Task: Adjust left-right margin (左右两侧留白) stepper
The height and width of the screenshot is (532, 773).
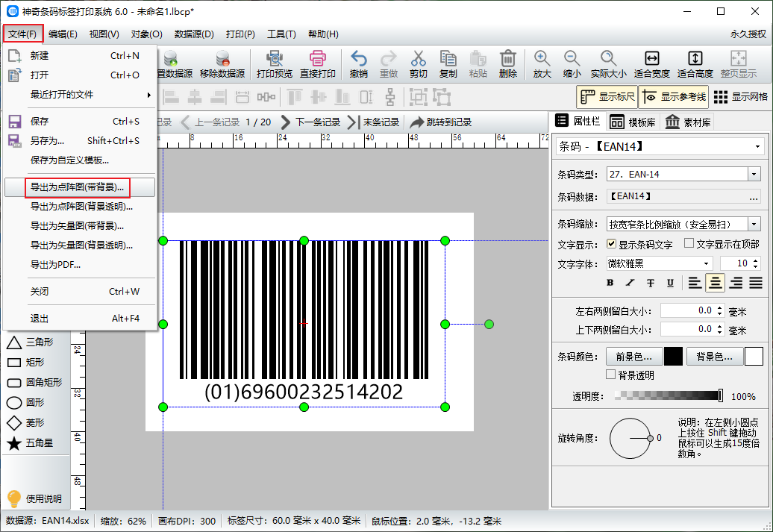Action: 720,310
